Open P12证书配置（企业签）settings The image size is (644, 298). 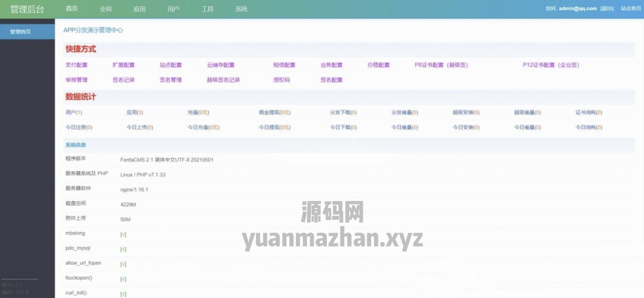(551, 65)
